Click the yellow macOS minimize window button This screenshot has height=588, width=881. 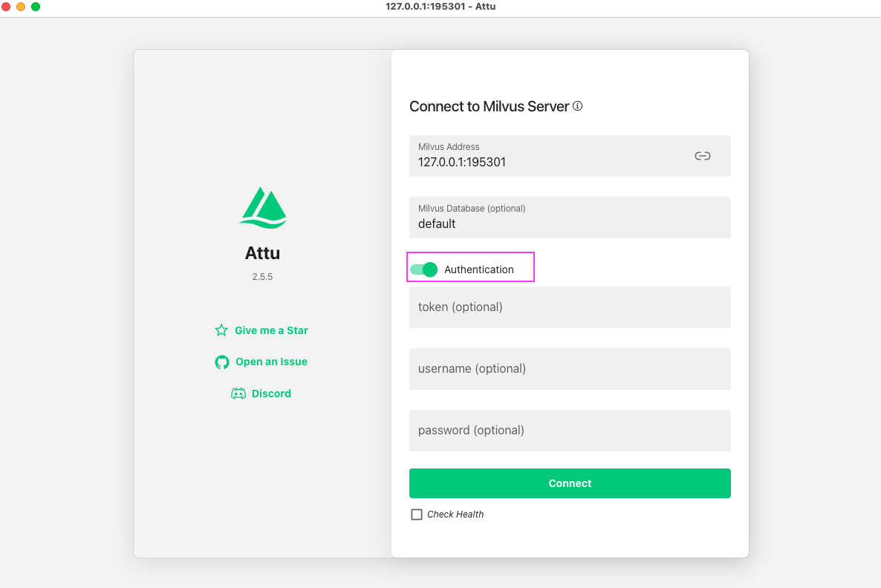click(x=21, y=7)
